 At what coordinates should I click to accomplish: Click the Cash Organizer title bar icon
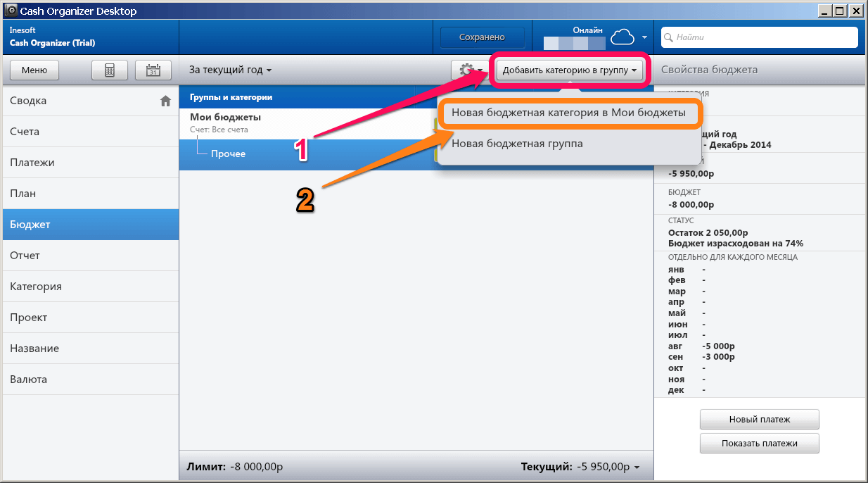coord(11,11)
